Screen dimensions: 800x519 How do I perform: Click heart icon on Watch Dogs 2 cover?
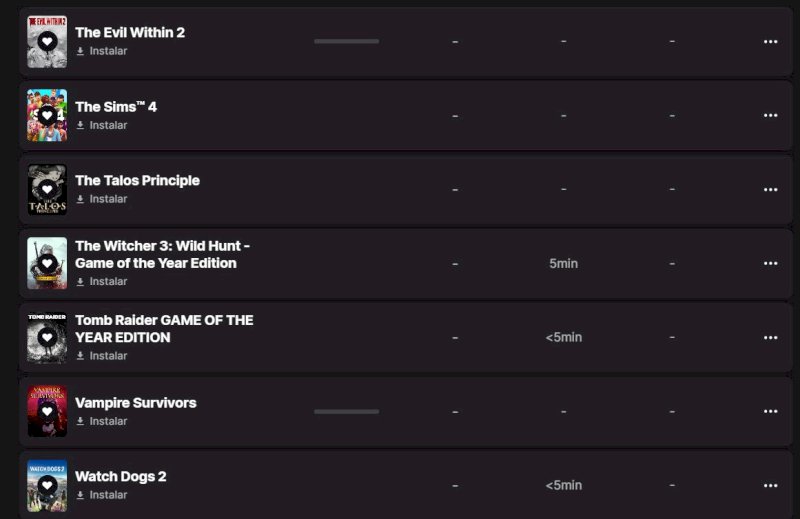pyautogui.click(x=47, y=486)
